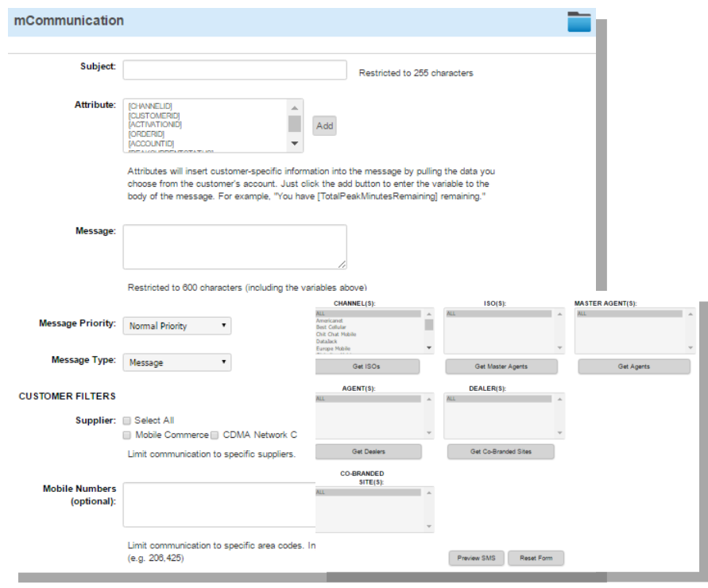The image size is (708, 588).
Task: Open the Message Priority dropdown
Action: [x=177, y=326]
